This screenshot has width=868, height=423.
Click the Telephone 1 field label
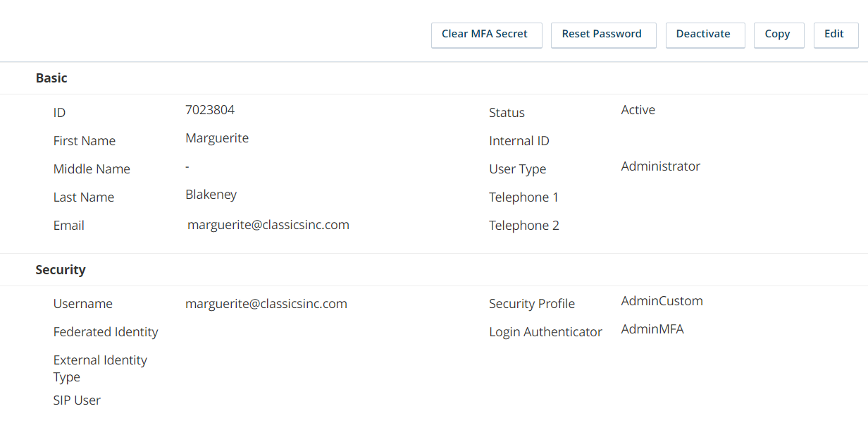pyautogui.click(x=523, y=197)
